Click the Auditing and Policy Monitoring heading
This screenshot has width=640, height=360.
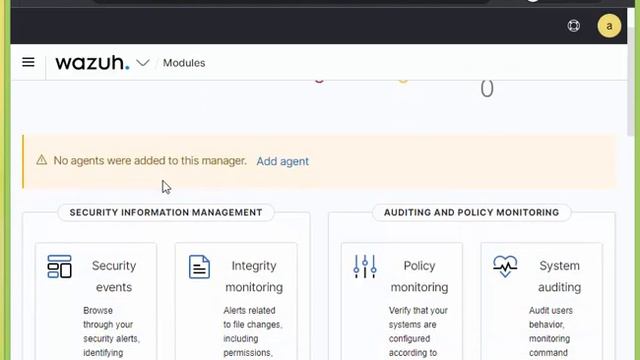(471, 213)
